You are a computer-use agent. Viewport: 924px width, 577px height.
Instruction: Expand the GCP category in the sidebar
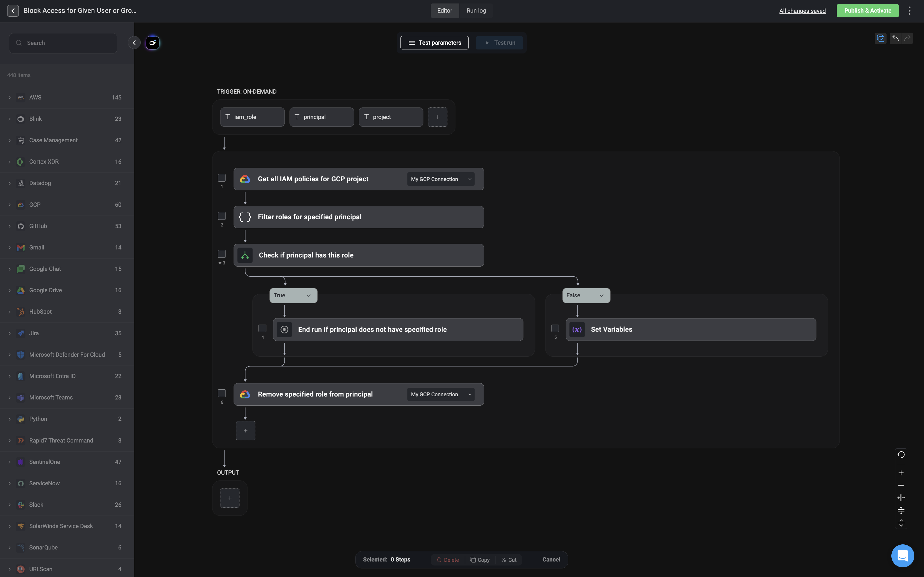pos(10,205)
